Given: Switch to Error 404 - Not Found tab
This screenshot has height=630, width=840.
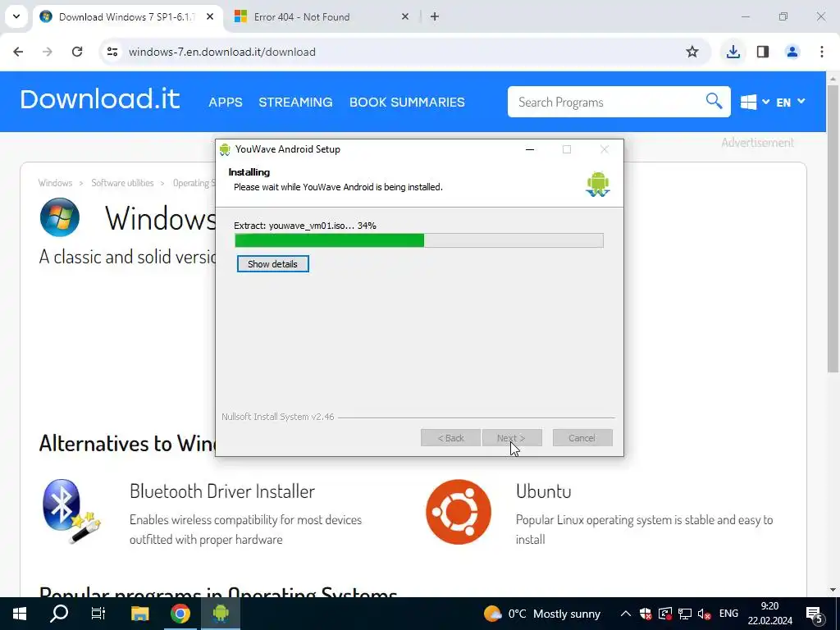Looking at the screenshot, I should click(x=322, y=16).
